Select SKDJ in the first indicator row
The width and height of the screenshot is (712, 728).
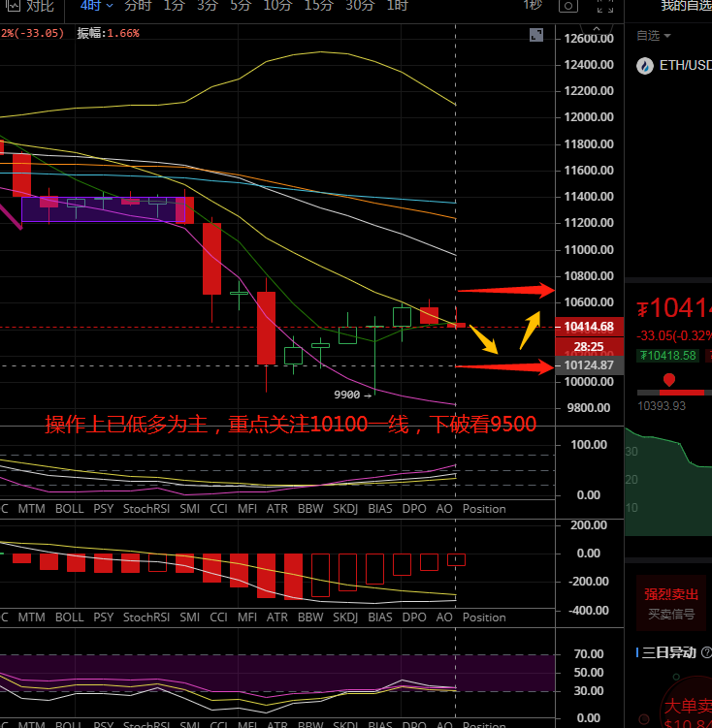345,509
